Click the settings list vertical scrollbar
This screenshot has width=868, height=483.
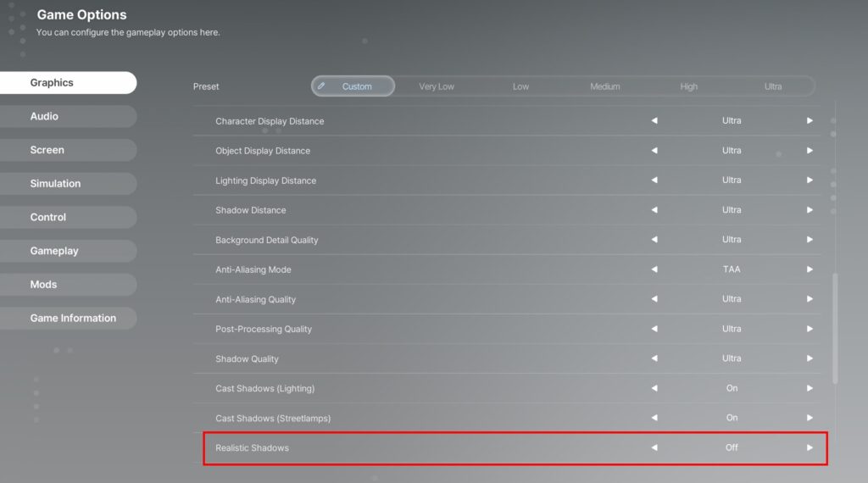click(x=836, y=327)
